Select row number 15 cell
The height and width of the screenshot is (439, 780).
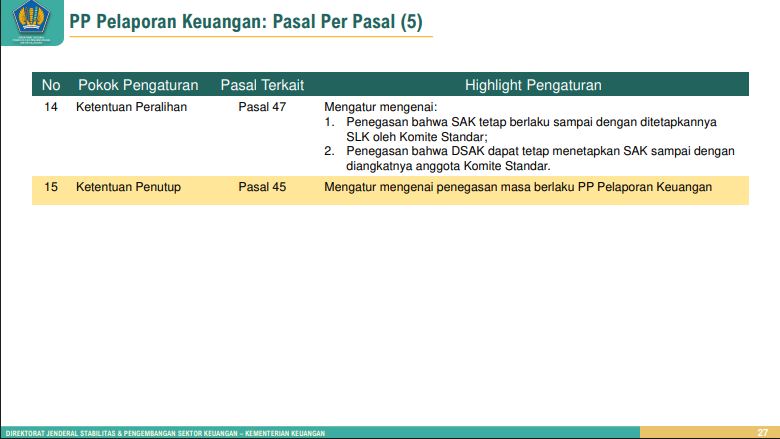pos(51,187)
